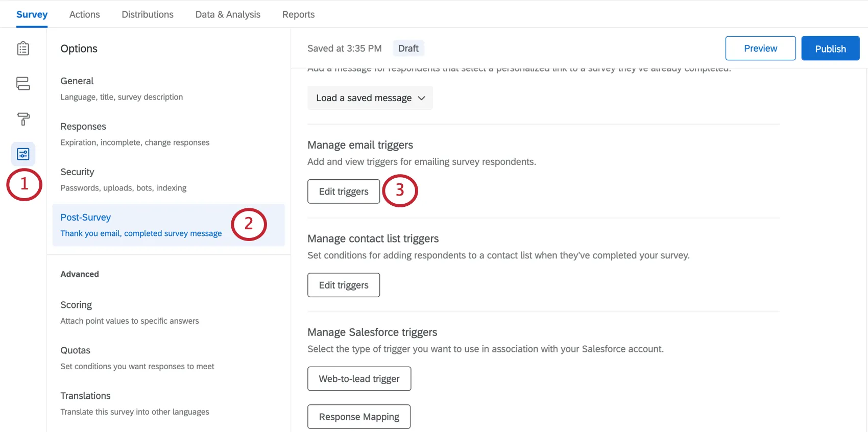Click the Preview button
The image size is (868, 432).
[x=760, y=49]
